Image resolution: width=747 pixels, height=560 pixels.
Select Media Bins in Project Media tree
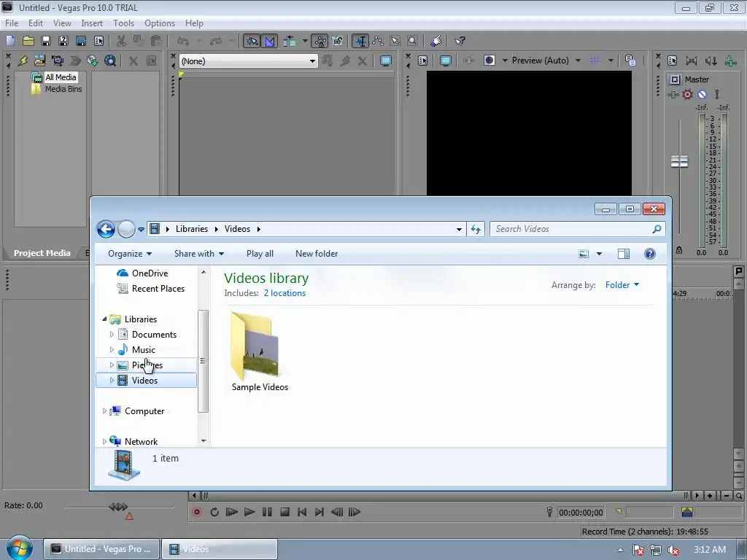(x=63, y=89)
